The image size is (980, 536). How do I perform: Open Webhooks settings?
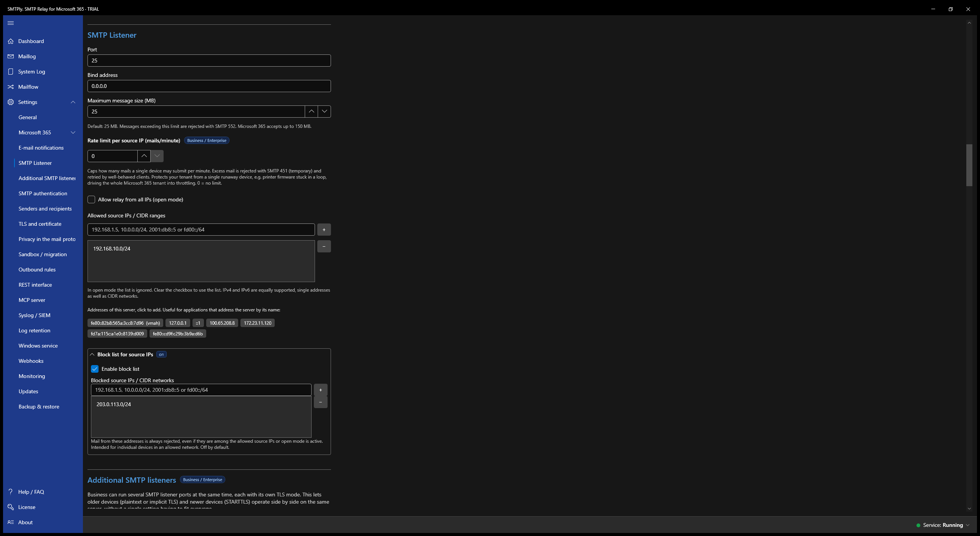pos(31,361)
